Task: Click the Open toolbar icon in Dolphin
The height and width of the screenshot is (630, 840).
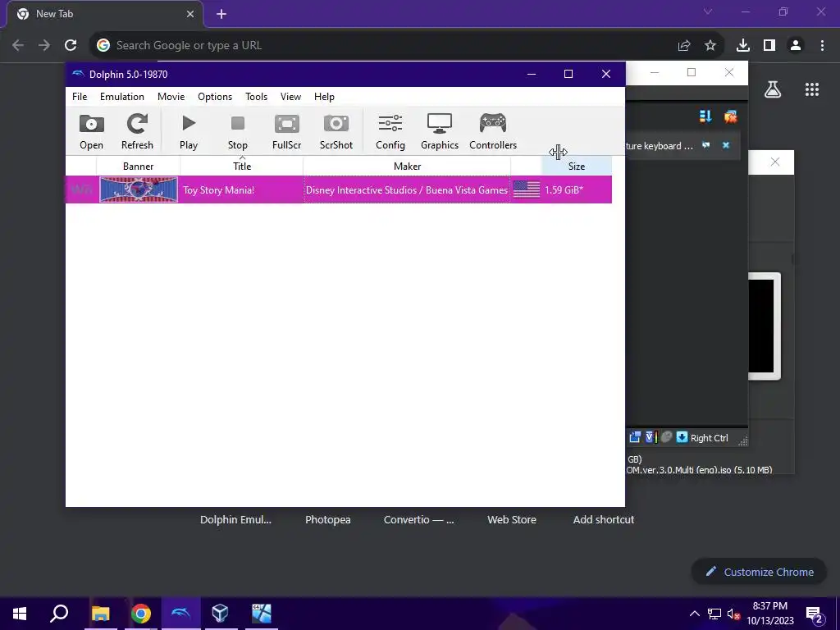Action: (91, 131)
